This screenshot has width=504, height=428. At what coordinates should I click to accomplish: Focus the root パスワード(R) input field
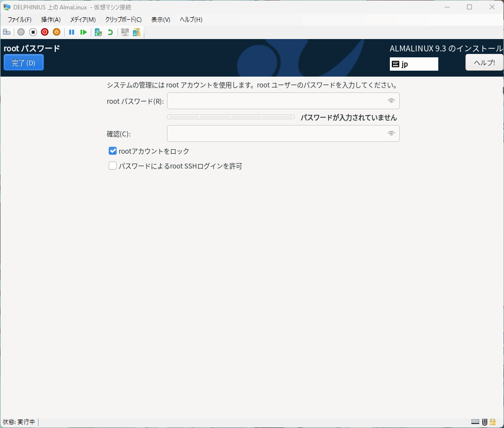pyautogui.click(x=283, y=101)
